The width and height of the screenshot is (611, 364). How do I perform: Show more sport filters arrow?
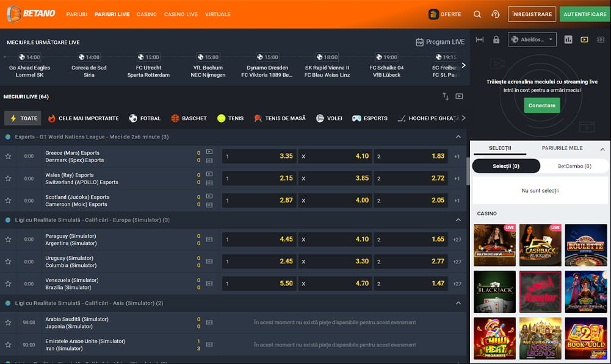point(463,118)
